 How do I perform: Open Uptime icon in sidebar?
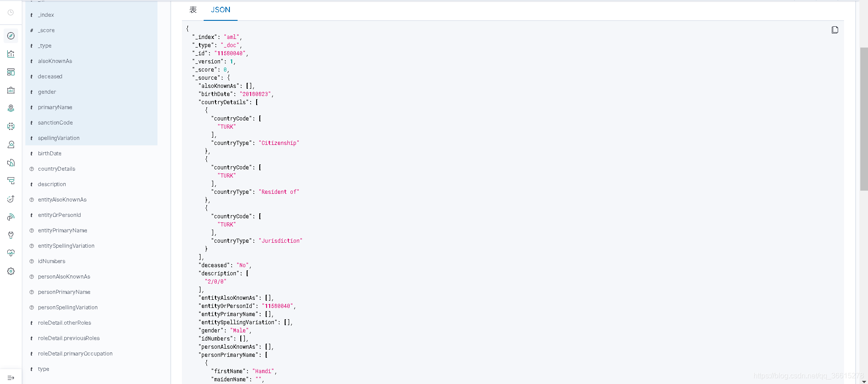[11, 199]
